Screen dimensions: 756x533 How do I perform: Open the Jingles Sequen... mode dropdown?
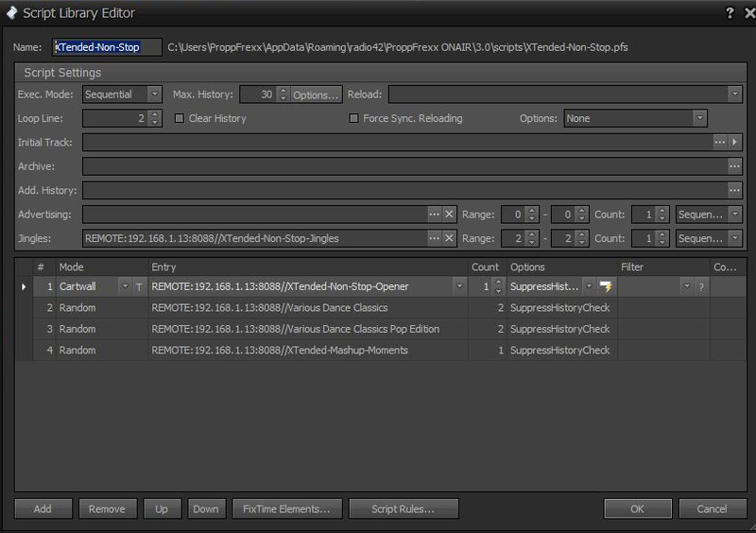(734, 238)
